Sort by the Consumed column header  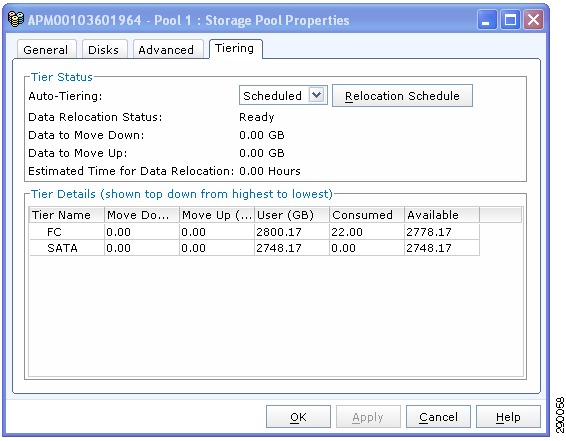(367, 215)
